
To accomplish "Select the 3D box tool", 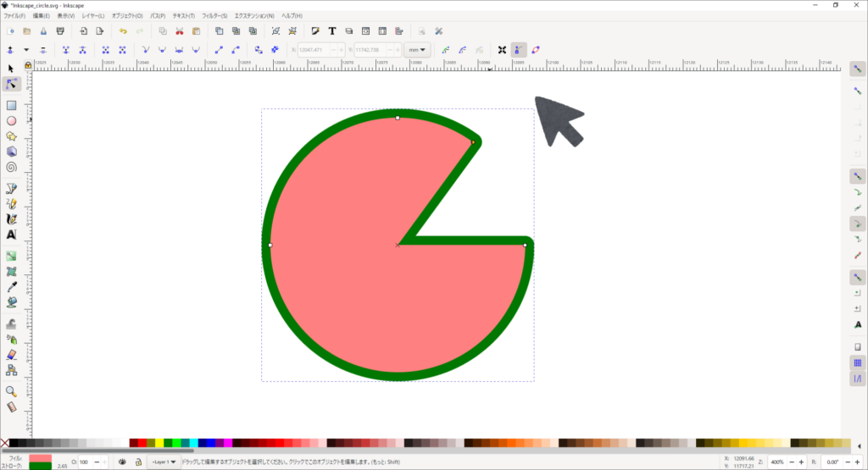I will (x=11, y=152).
